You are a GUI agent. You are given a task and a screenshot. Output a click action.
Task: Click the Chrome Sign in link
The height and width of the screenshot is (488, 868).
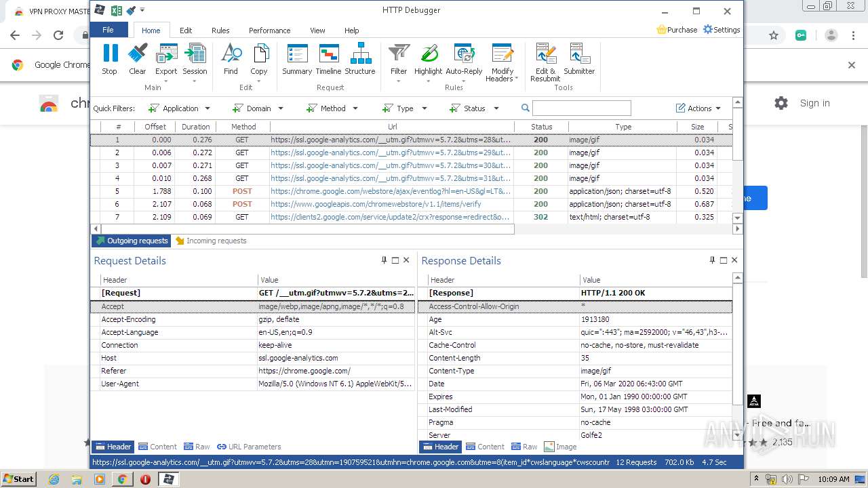point(814,103)
